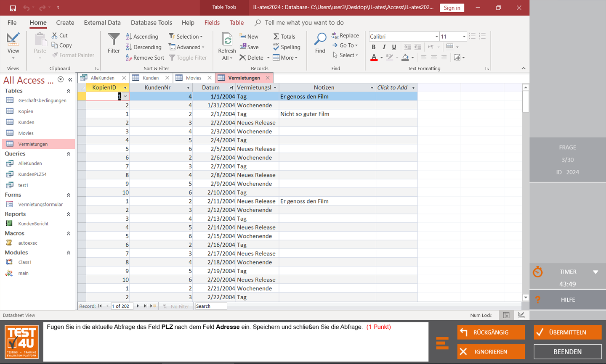Sort the column Descending

pos(144,47)
